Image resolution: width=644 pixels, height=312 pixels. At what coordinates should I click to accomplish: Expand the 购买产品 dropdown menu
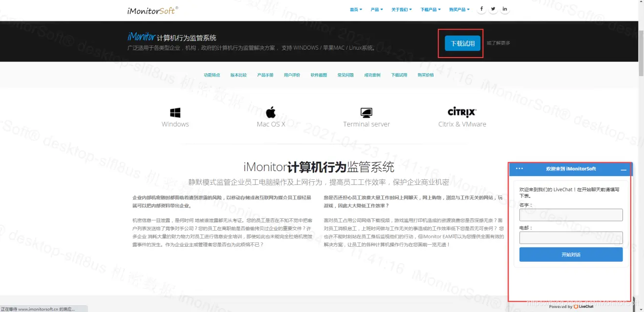[x=459, y=9]
